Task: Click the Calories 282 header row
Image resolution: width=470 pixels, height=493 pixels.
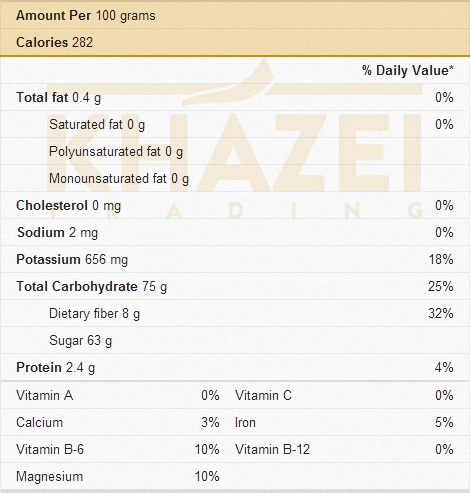Action: [x=235, y=42]
